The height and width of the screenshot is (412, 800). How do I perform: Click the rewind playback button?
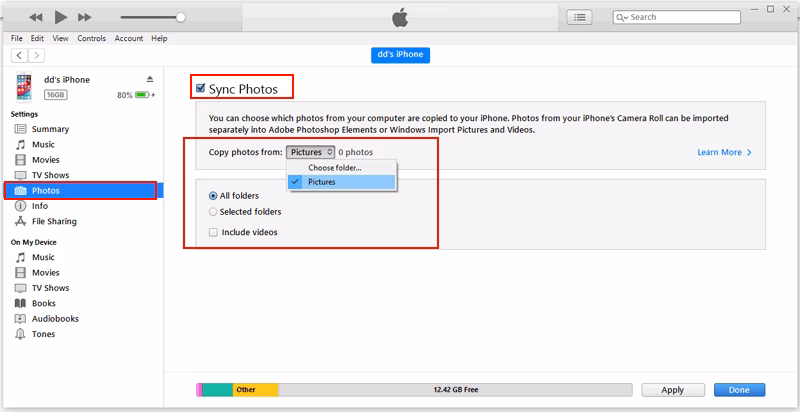(35, 17)
